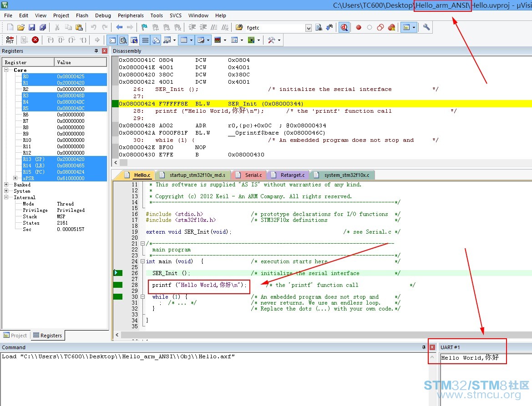Insert a breakpoint with the red dot icon
This screenshot has width=532, height=406.
[359, 27]
